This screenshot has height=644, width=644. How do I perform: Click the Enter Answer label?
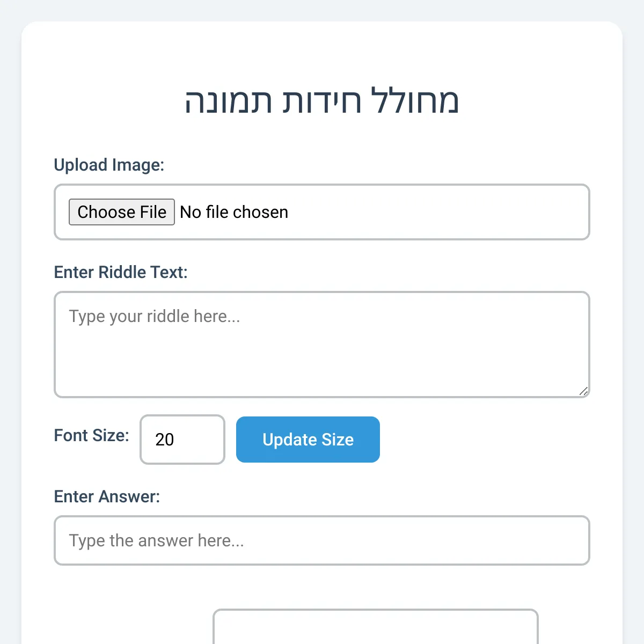coord(107,496)
